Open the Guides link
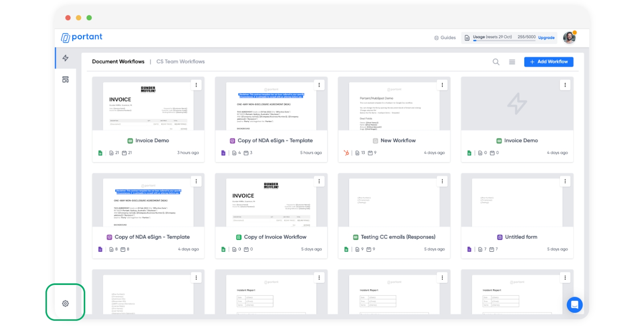Screen dimensions: 644x326 (x=445, y=37)
